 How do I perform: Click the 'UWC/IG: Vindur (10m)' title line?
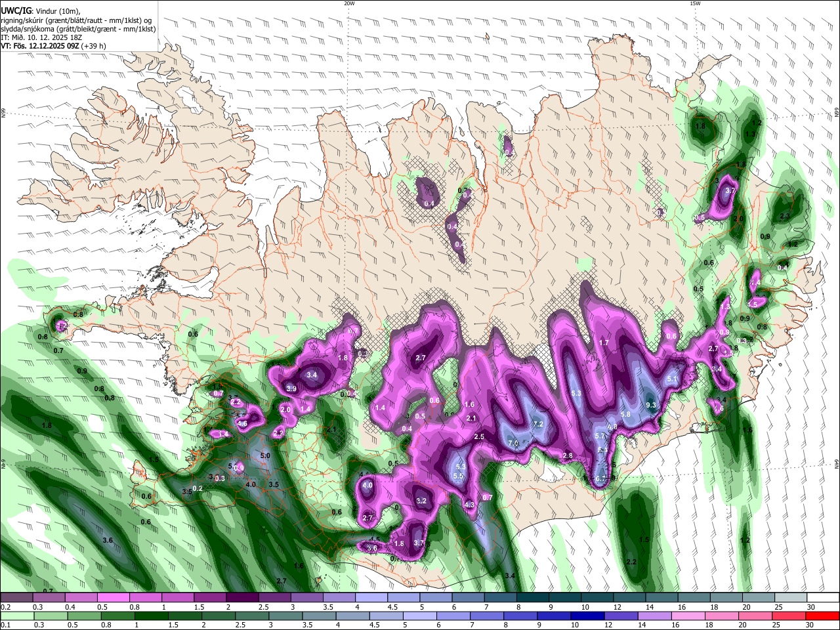click(x=40, y=10)
